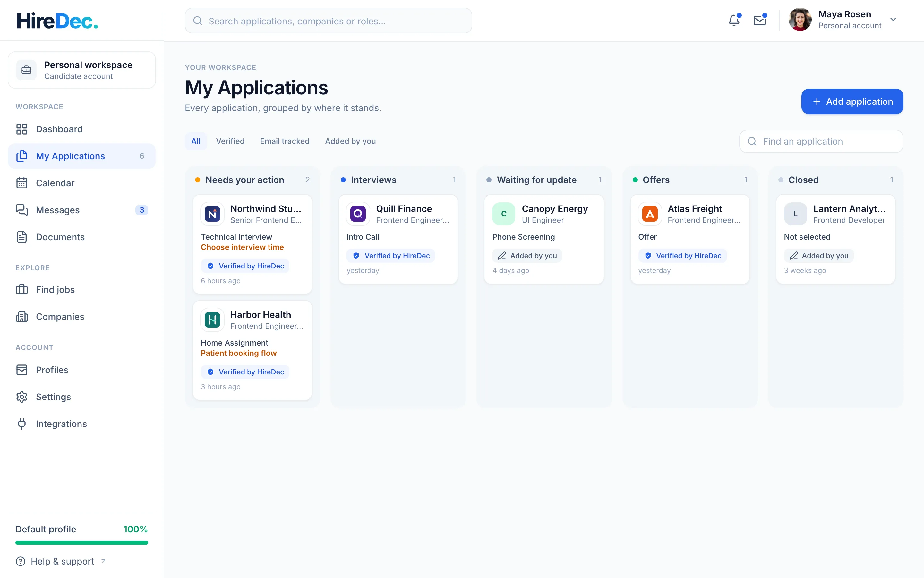The height and width of the screenshot is (578, 924).
Task: Click the Maya Rosen profile photo
Action: click(x=800, y=20)
